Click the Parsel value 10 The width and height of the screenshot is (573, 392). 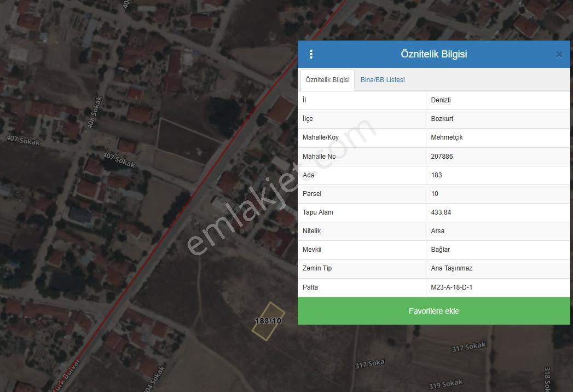(x=435, y=194)
